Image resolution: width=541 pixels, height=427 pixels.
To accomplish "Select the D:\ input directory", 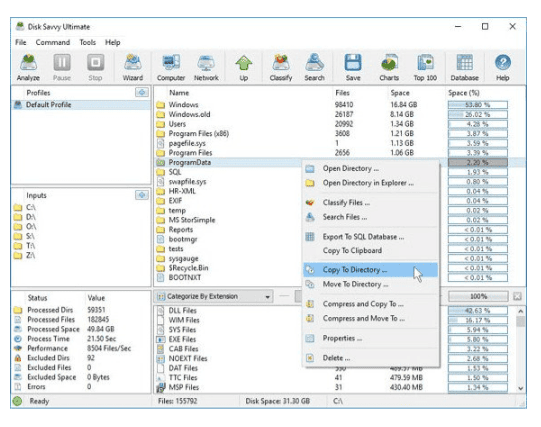I will tap(25, 217).
